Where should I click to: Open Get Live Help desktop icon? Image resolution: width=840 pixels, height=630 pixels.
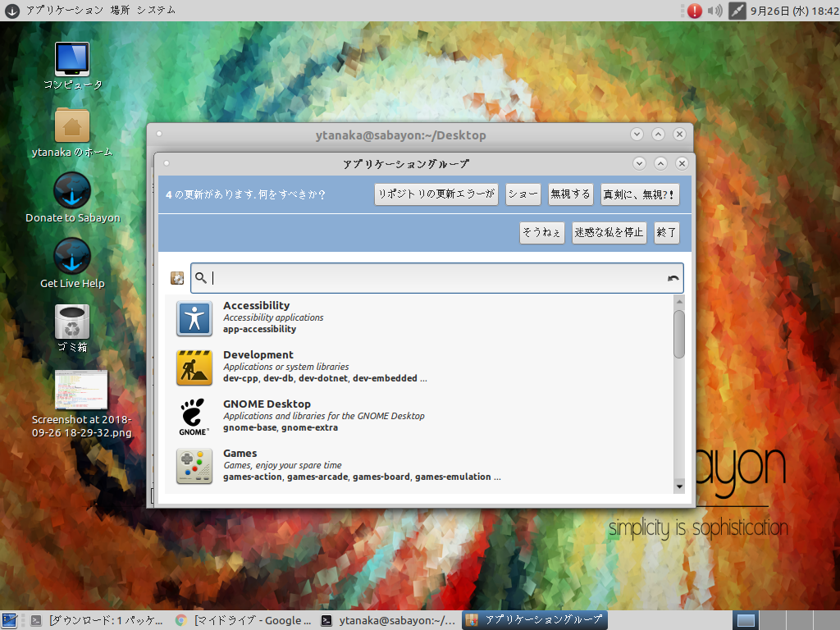72,256
